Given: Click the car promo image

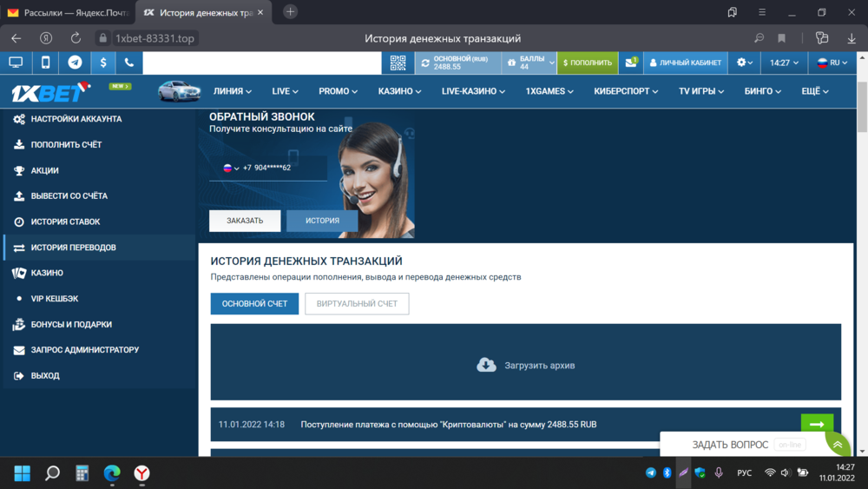Looking at the screenshot, I should [x=179, y=91].
